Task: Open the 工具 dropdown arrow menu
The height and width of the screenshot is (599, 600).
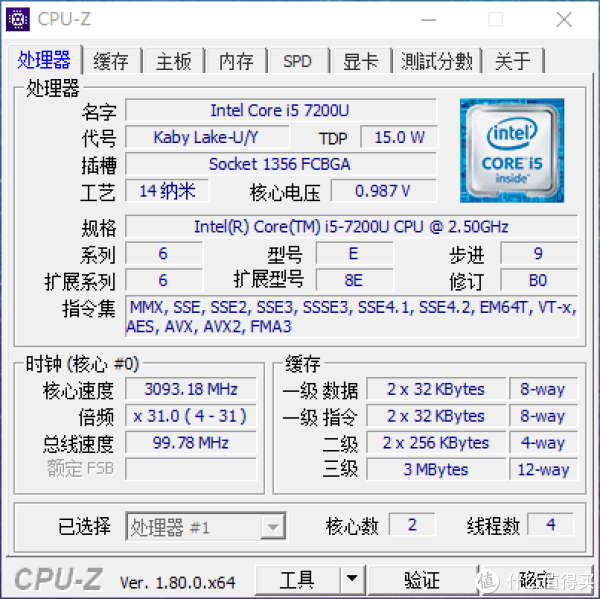Action: (x=352, y=579)
